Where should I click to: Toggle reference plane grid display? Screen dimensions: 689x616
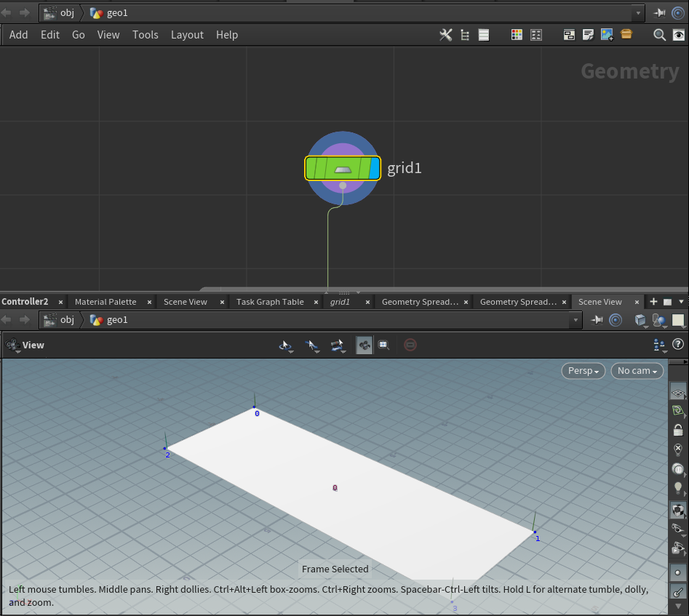pyautogui.click(x=678, y=392)
